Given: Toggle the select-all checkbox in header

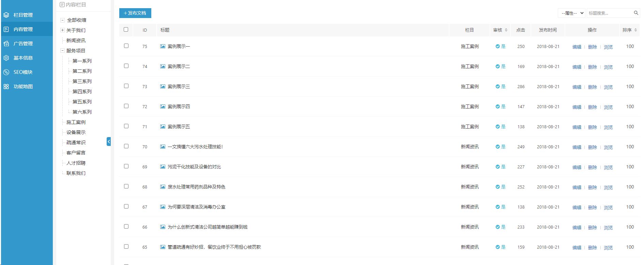Looking at the screenshot, I should [126, 30].
